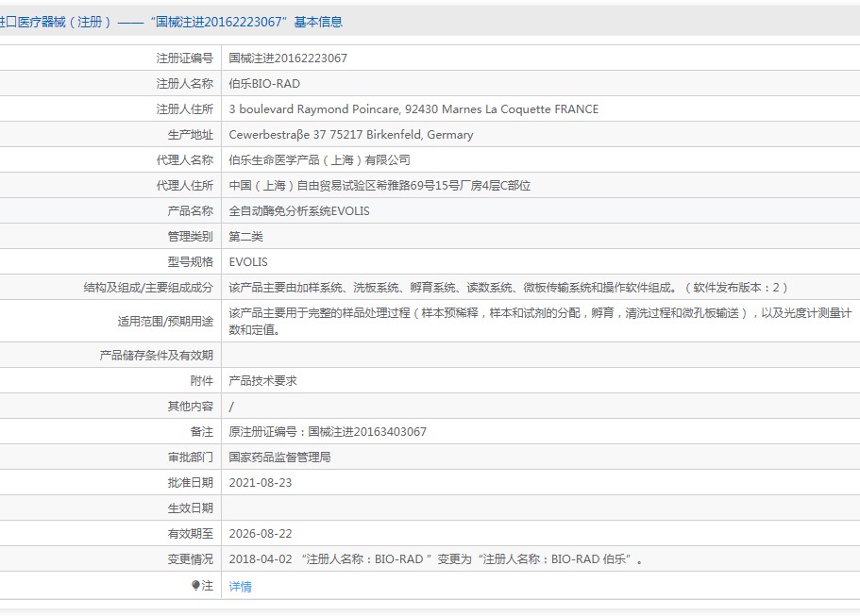Click the 适用范围/预期用途 label
The height and width of the screenshot is (616, 860).
165,321
